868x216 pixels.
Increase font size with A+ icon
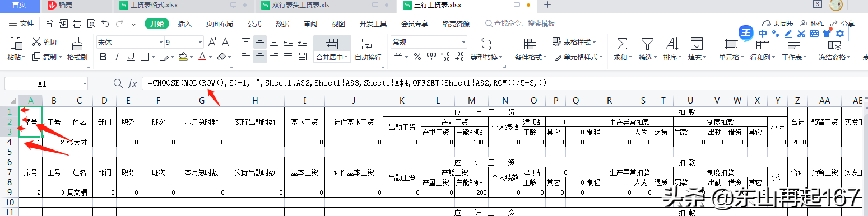pyautogui.click(x=212, y=42)
